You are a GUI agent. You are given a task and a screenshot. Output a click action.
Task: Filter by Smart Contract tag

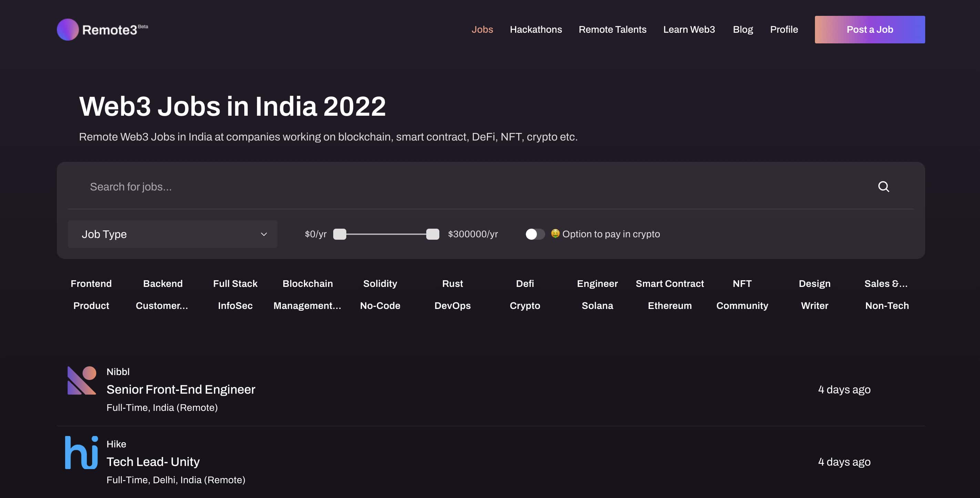point(670,283)
